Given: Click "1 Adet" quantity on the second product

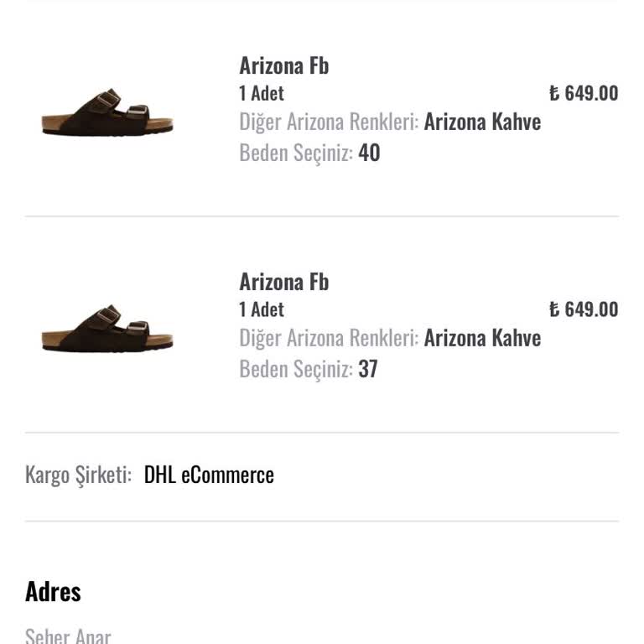Looking at the screenshot, I should tap(262, 309).
